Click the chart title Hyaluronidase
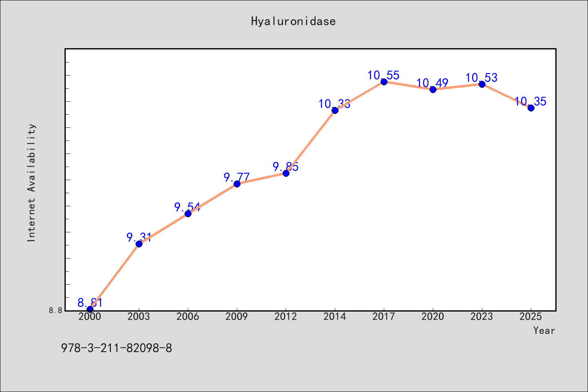588x392 pixels. (x=294, y=21)
